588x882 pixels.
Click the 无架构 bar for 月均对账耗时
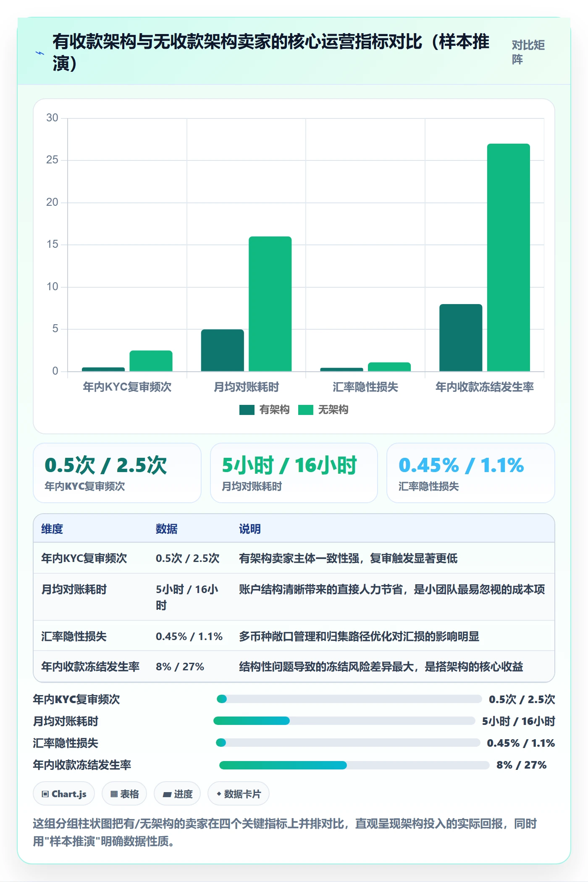[x=270, y=304]
